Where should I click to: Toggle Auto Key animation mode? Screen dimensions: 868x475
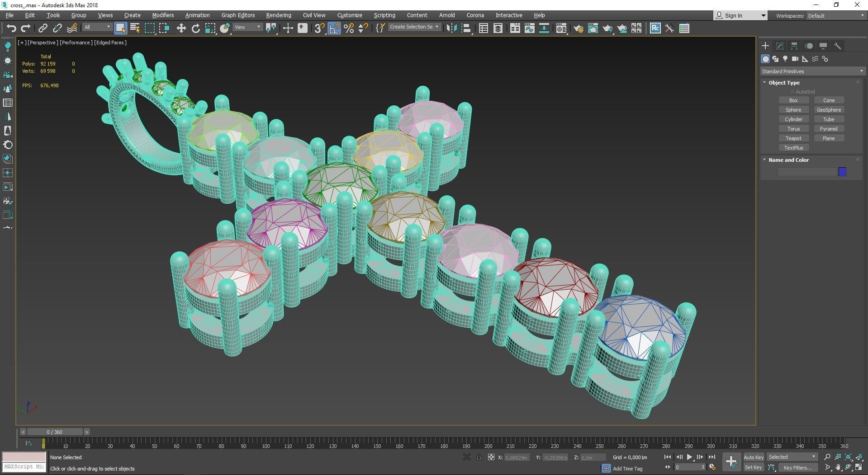(x=754, y=457)
